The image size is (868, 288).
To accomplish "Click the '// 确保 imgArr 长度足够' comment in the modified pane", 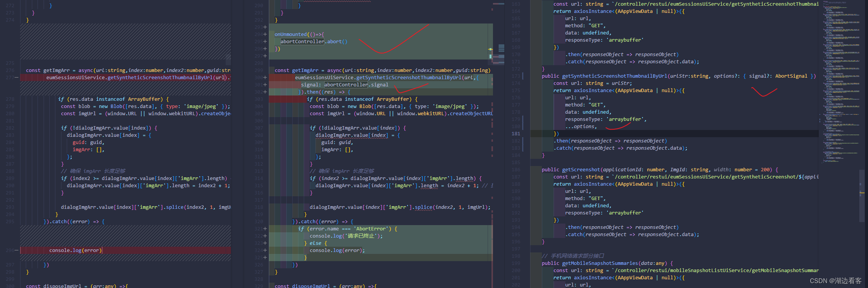I will pyautogui.click(x=342, y=171).
